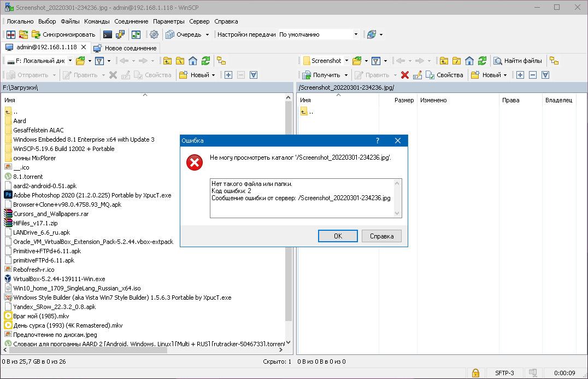Expand the Очередь dropdown arrow

pos(207,34)
